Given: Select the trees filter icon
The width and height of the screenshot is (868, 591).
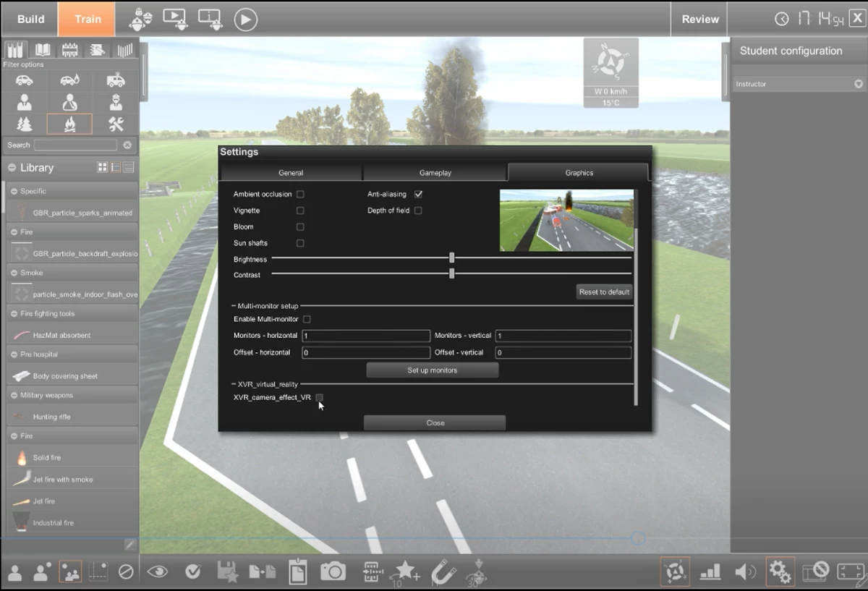Looking at the screenshot, I should pos(24,124).
